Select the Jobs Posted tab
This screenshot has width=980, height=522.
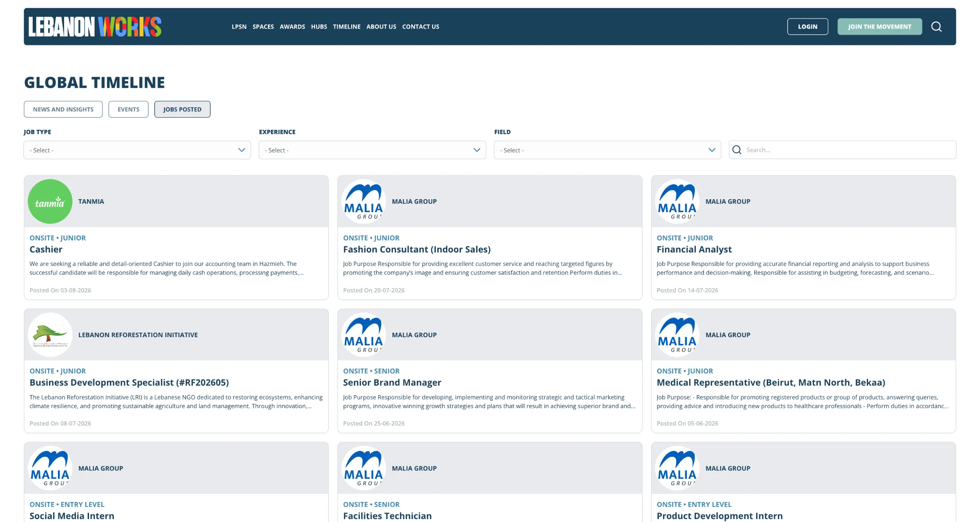[x=183, y=109]
